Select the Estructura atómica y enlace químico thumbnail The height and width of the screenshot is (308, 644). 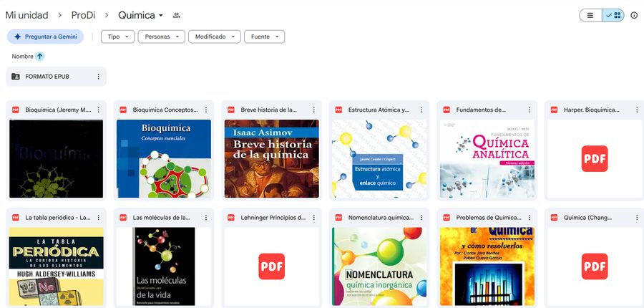tap(379, 159)
